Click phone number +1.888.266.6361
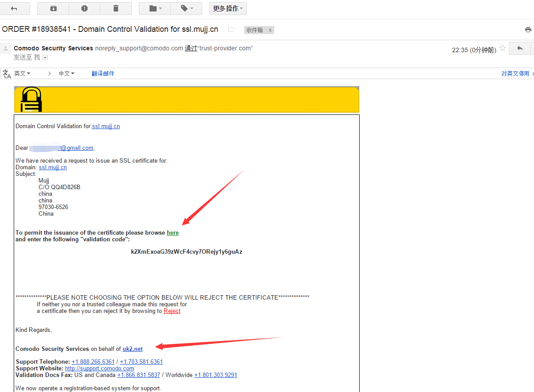 93,362
